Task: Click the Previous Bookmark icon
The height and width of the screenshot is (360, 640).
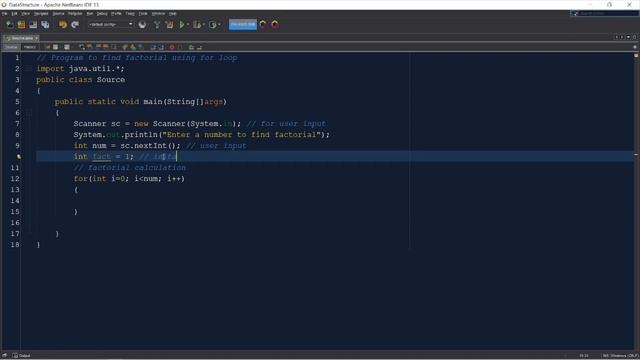Action: coord(124,47)
